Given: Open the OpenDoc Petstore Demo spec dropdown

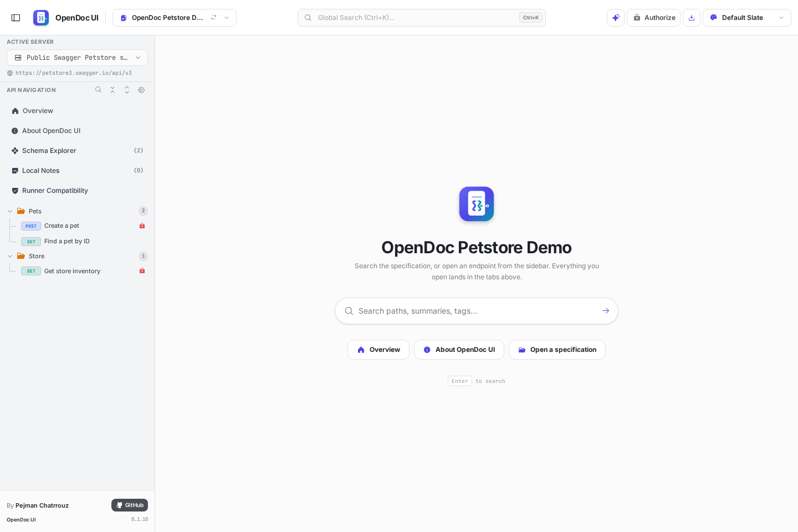Looking at the screenshot, I should click(x=175, y=18).
